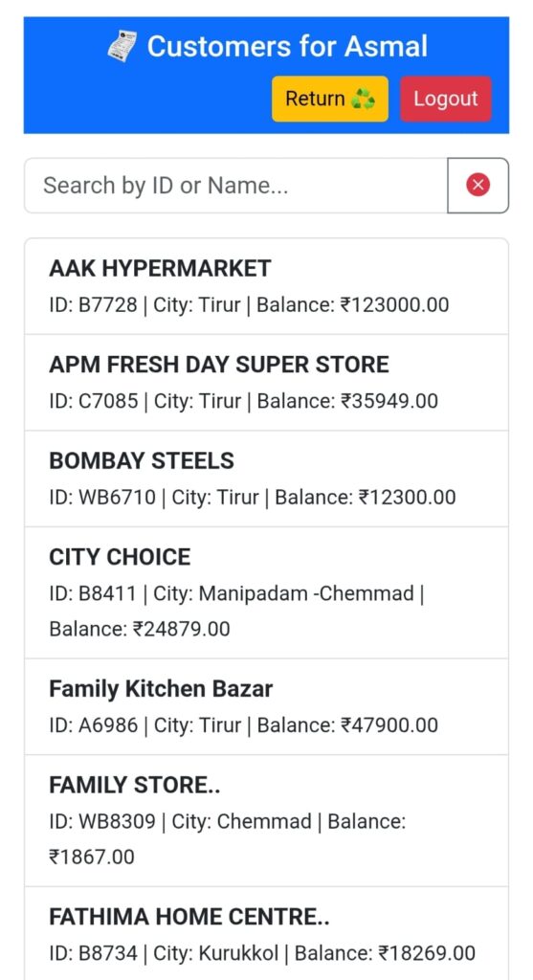Log out using the Logout button
533x980 pixels.
click(x=446, y=99)
